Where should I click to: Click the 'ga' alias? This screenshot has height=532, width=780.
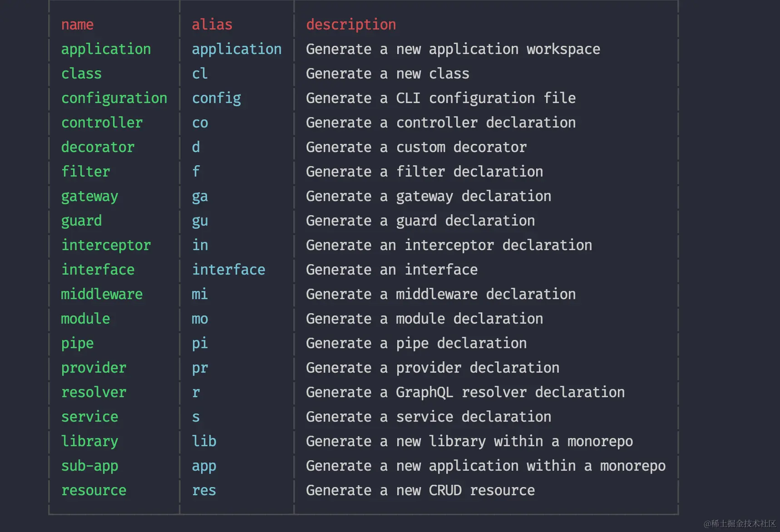coord(200,197)
